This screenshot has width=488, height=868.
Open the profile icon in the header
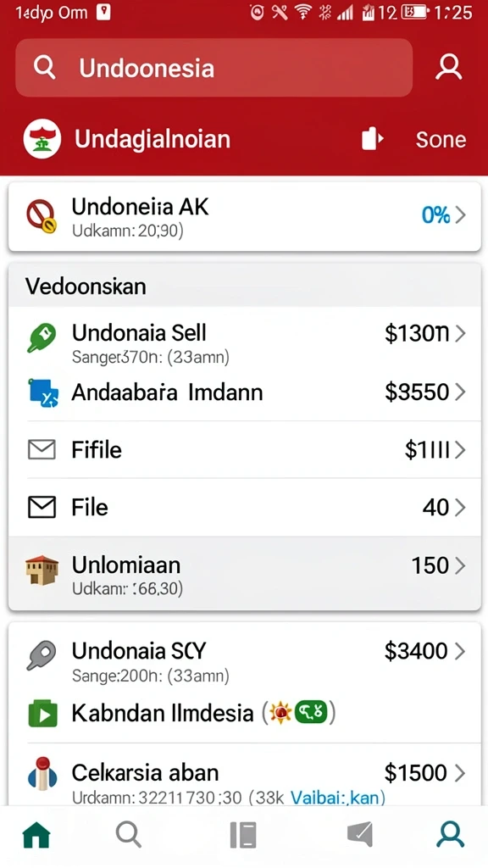click(x=449, y=68)
